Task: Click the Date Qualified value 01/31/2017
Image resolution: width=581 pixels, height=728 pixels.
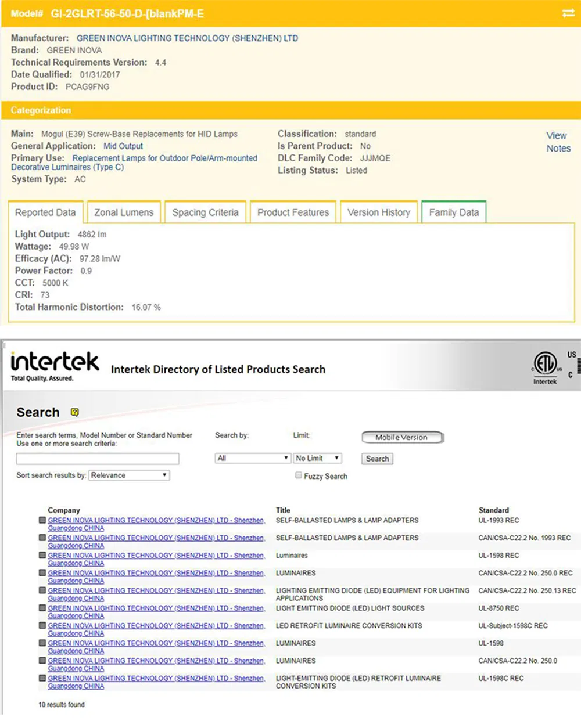Action: [x=100, y=74]
